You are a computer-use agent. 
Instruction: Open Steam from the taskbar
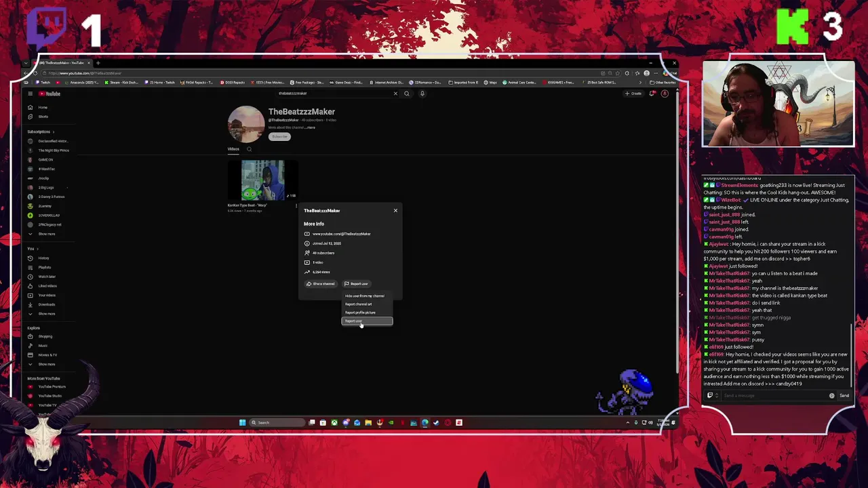point(436,423)
